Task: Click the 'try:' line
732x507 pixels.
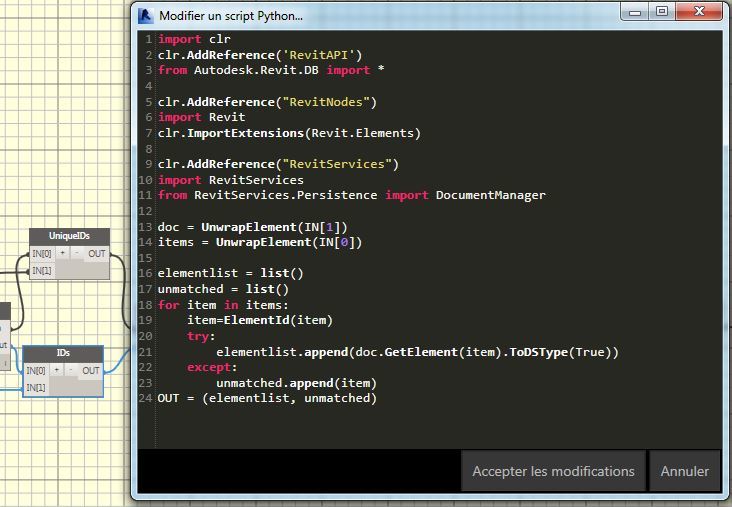Action: point(201,336)
